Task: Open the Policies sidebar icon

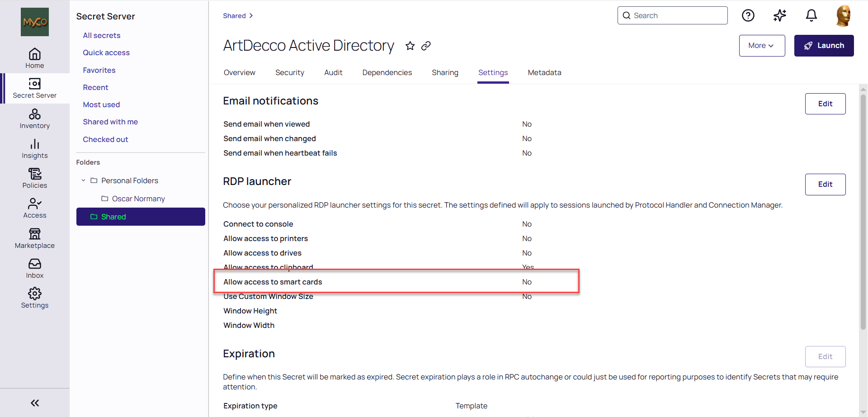Action: 35,179
